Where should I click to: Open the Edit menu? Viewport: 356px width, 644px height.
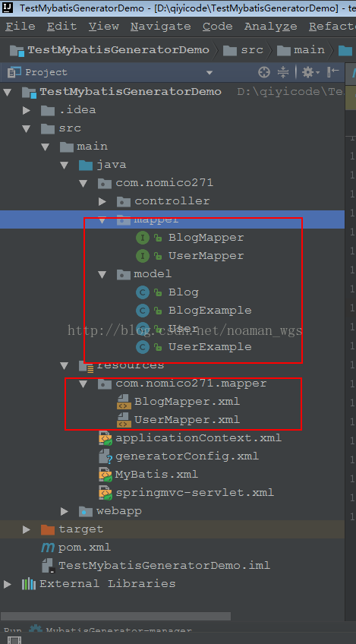click(x=62, y=27)
